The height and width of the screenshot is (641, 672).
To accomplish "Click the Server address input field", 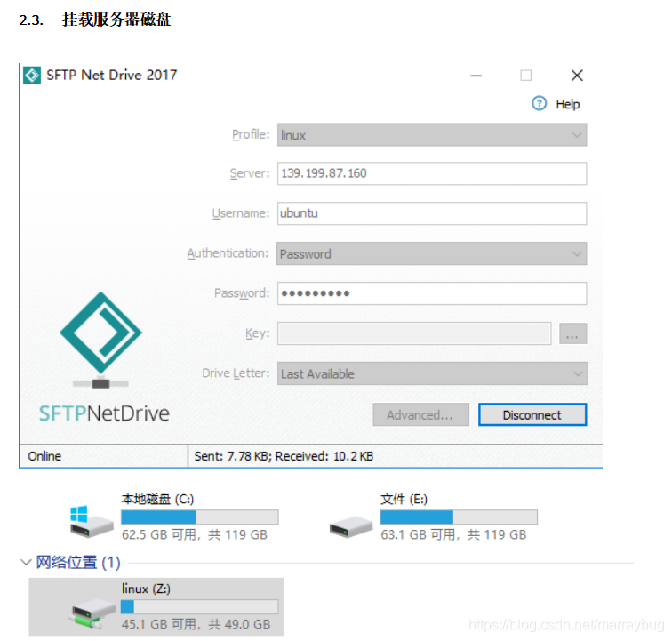I will (x=432, y=173).
